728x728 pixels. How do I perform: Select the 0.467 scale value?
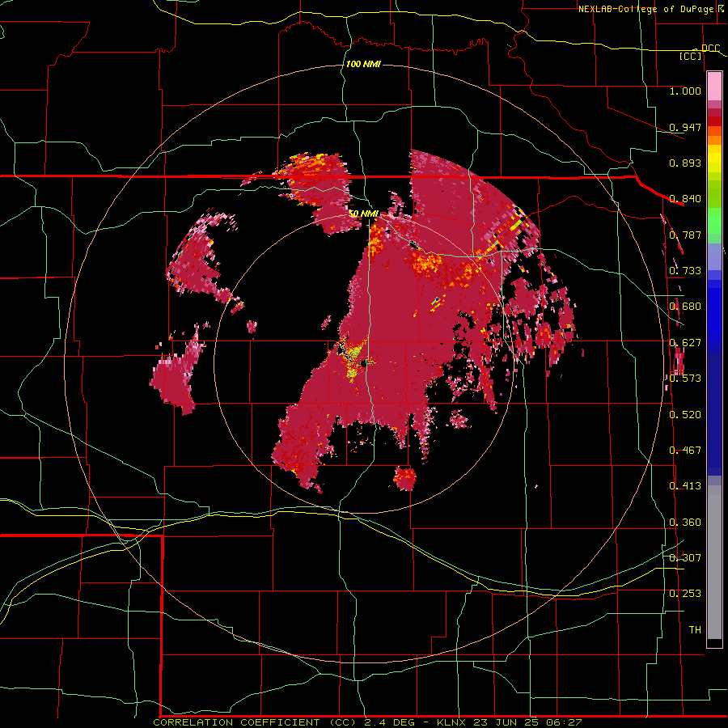click(685, 451)
